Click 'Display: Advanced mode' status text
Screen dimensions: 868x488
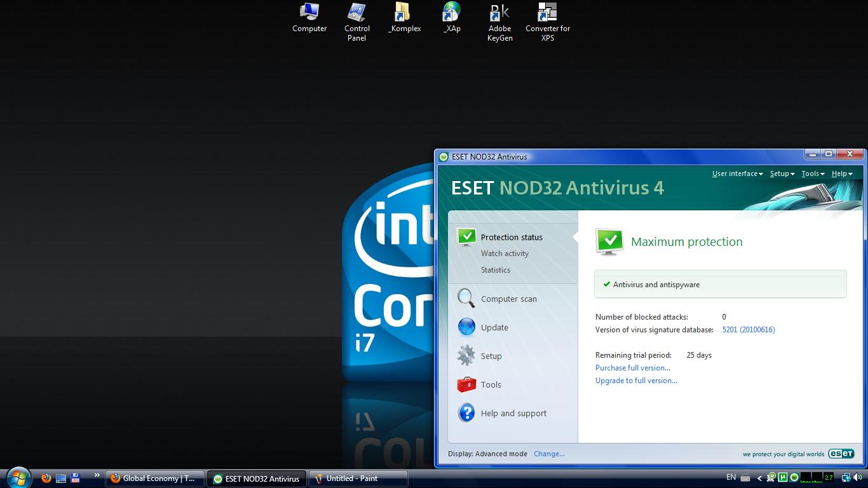click(x=487, y=454)
